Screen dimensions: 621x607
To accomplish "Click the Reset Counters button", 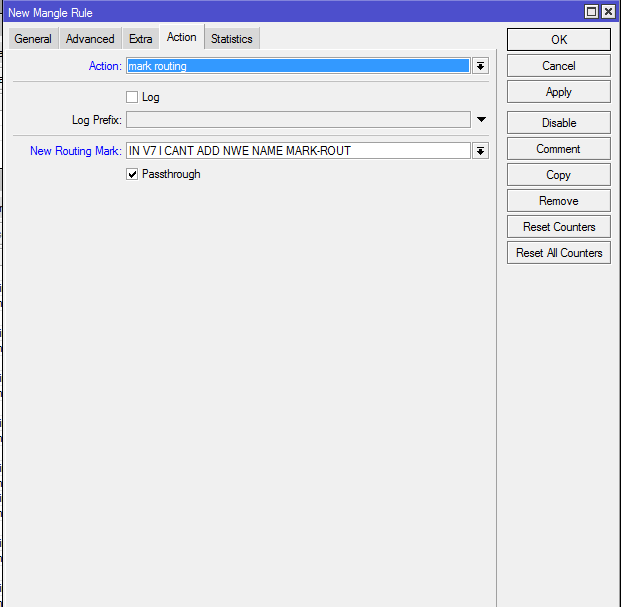I will 559,227.
